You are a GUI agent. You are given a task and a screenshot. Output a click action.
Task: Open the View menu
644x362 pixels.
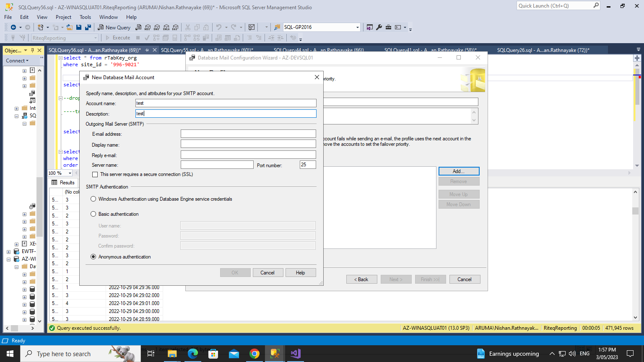[x=42, y=17]
